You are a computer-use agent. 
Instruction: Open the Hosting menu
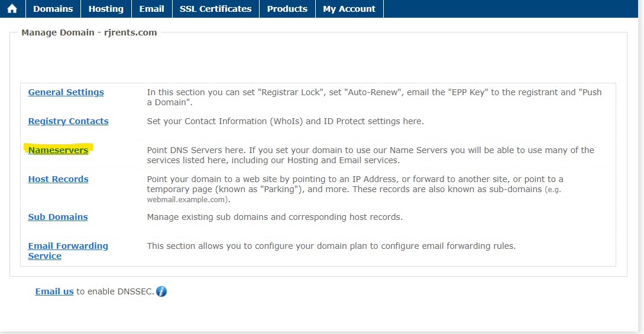click(106, 9)
